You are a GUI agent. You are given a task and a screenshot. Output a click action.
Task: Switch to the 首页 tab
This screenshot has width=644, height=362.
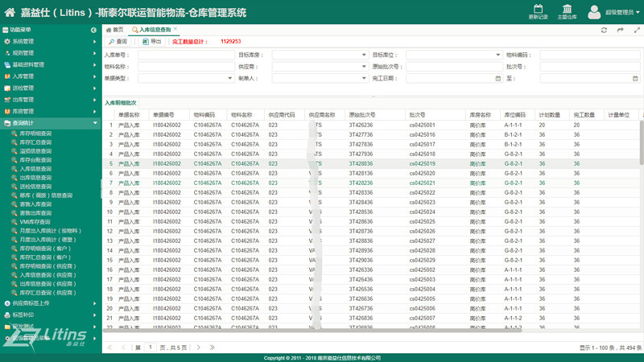point(114,30)
